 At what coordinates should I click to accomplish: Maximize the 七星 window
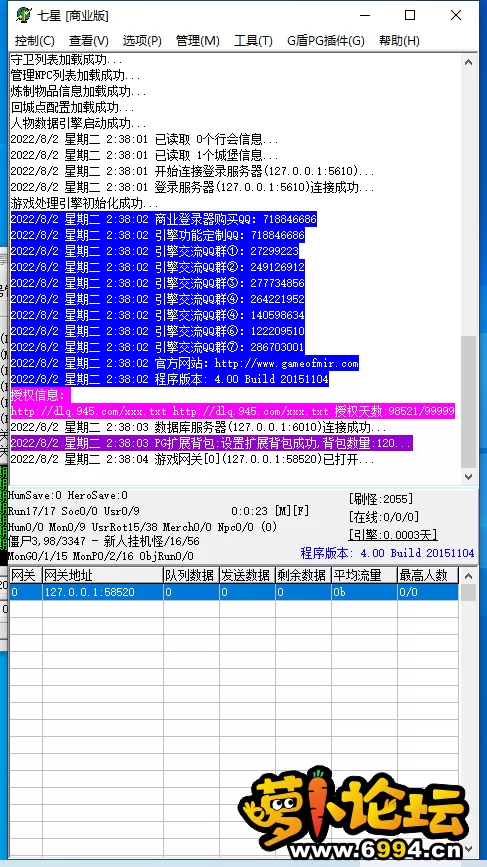410,15
